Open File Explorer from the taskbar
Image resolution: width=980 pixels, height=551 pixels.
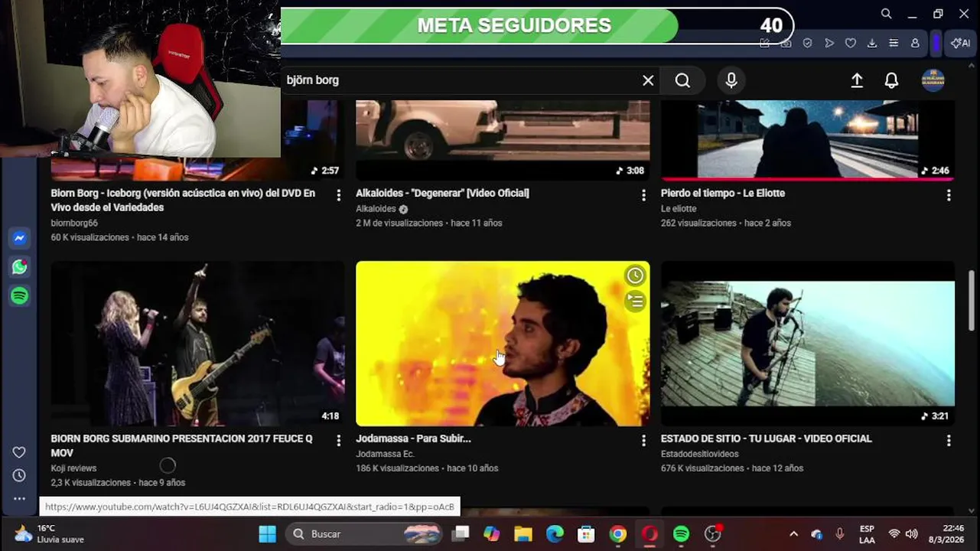523,534
